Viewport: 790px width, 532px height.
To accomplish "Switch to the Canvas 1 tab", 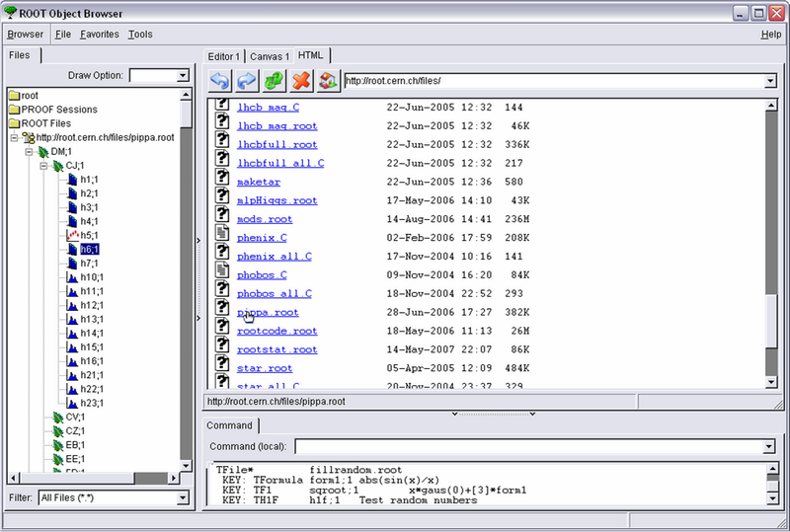I will (x=270, y=56).
